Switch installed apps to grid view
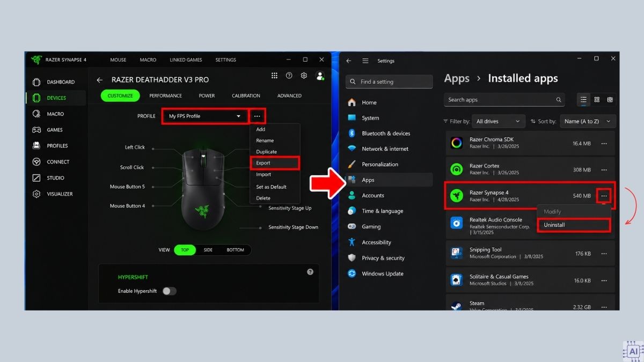The image size is (644, 362). (x=597, y=100)
